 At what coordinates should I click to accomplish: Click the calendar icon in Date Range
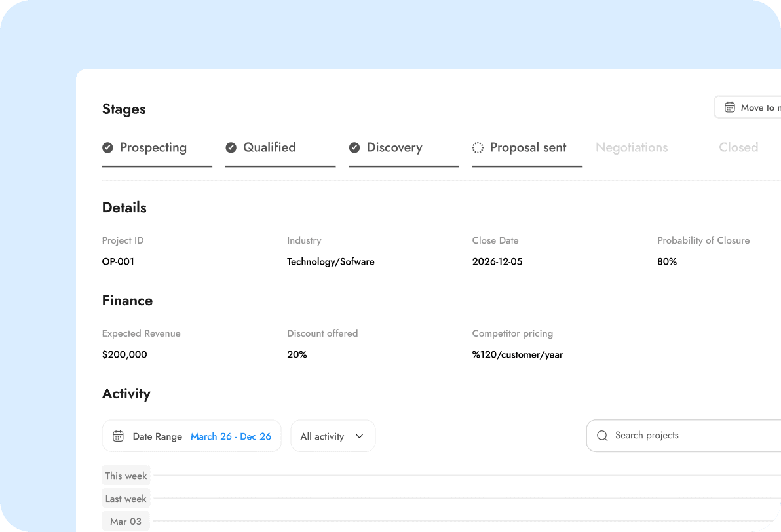pos(118,436)
